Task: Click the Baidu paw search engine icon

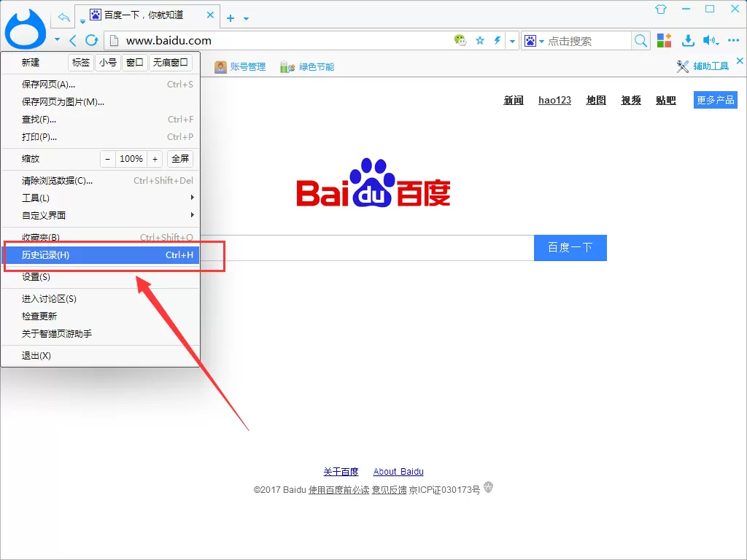Action: pyautogui.click(x=530, y=41)
